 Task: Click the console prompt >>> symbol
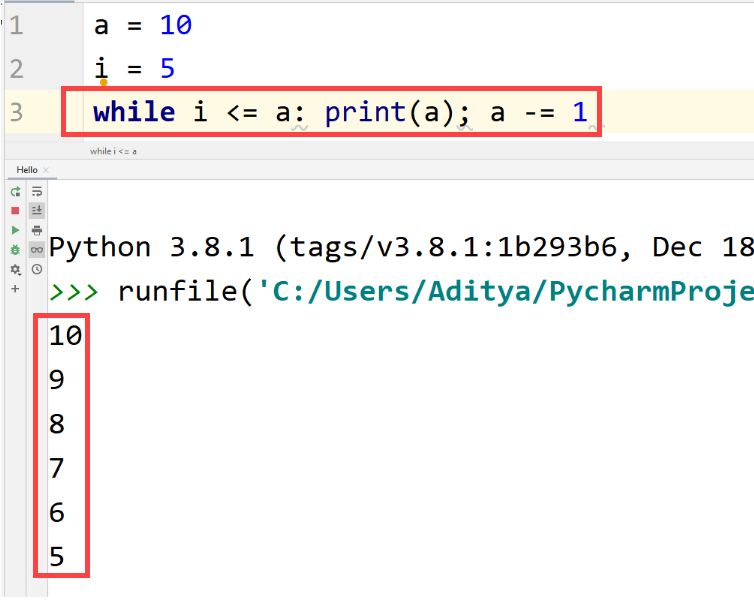(74, 292)
